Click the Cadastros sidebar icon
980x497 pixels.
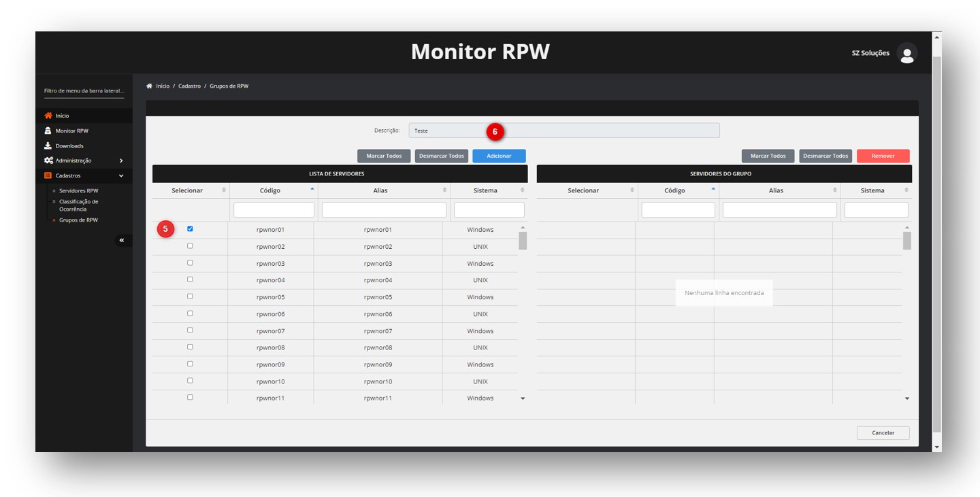(48, 175)
